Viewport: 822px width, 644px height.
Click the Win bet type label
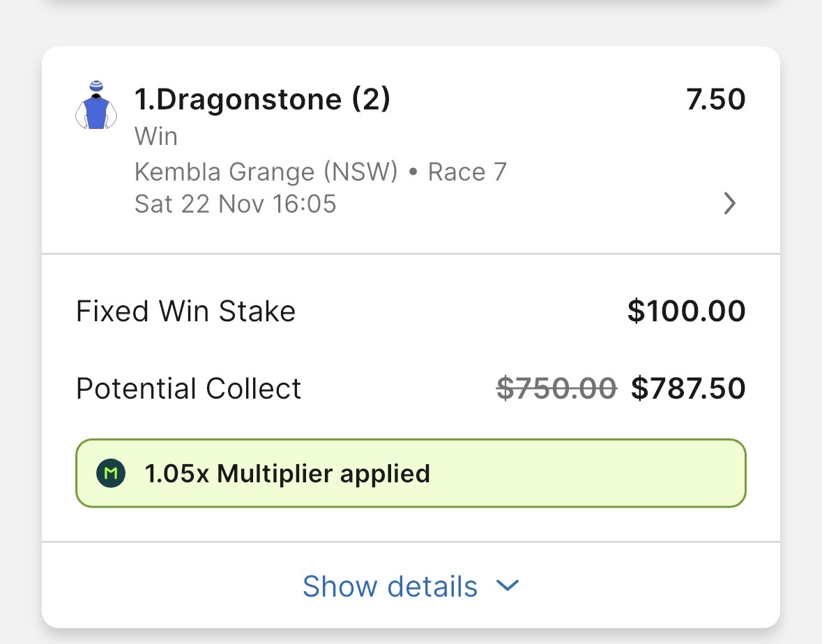click(156, 137)
